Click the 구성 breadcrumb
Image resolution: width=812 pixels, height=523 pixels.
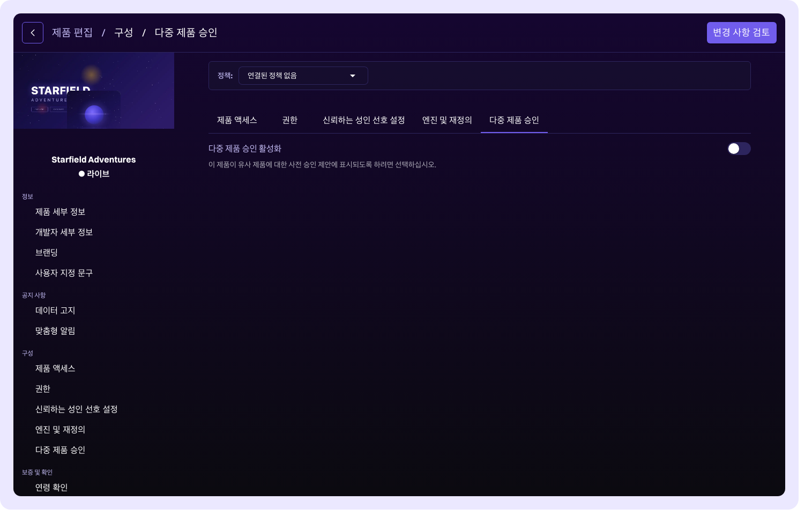[124, 33]
